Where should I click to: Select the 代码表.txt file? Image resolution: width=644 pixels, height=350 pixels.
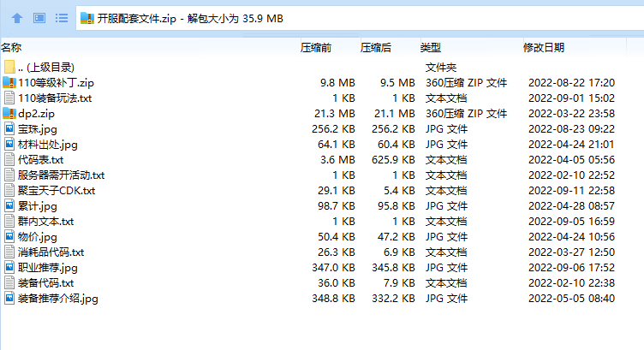point(40,160)
